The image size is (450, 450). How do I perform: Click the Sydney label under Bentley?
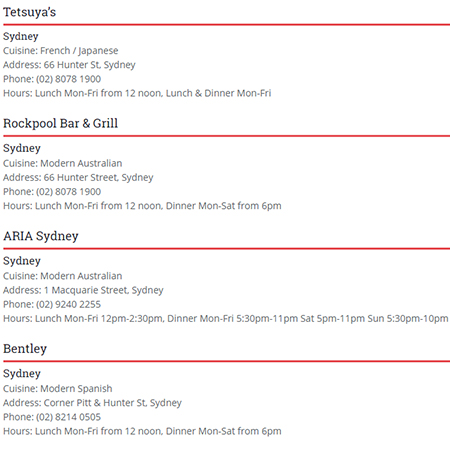[22, 374]
